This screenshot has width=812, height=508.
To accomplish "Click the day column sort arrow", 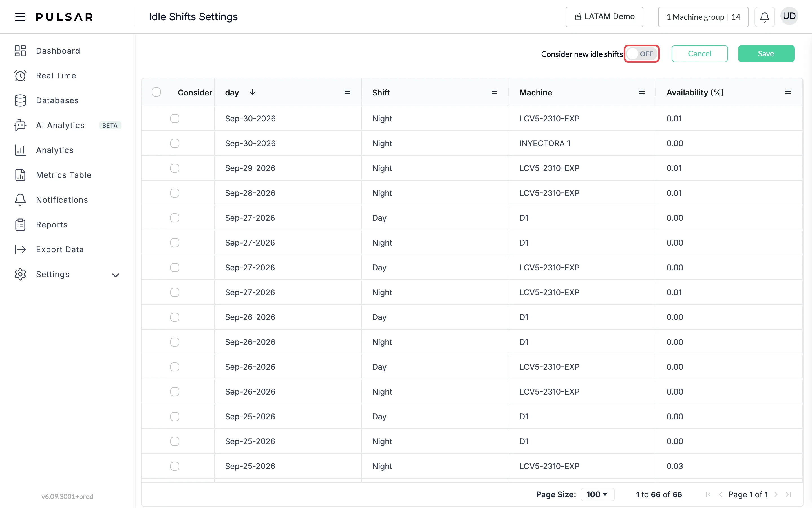I will [x=253, y=92].
